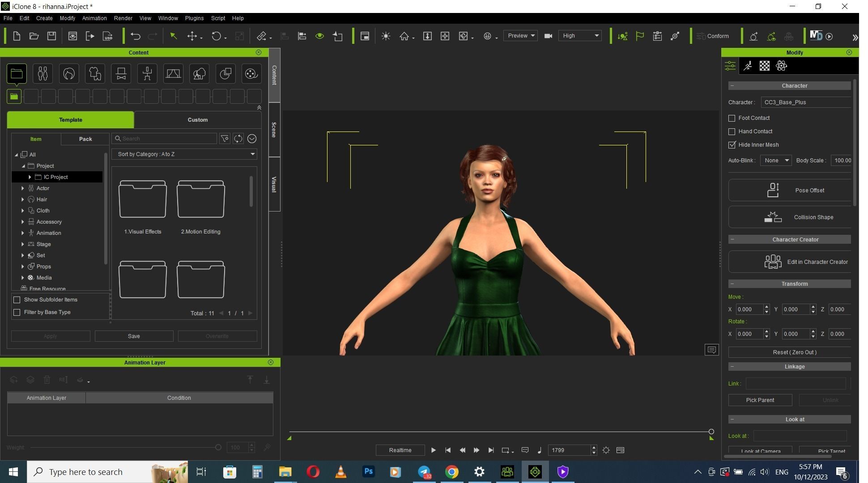Open the Animation figure icon in Content
This screenshot has height=483, width=868.
click(x=147, y=74)
